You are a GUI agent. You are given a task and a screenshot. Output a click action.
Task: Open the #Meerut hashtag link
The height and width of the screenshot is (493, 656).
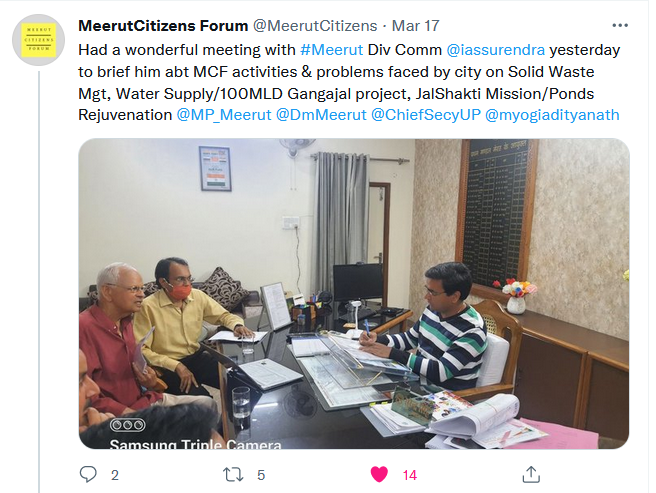click(x=331, y=50)
